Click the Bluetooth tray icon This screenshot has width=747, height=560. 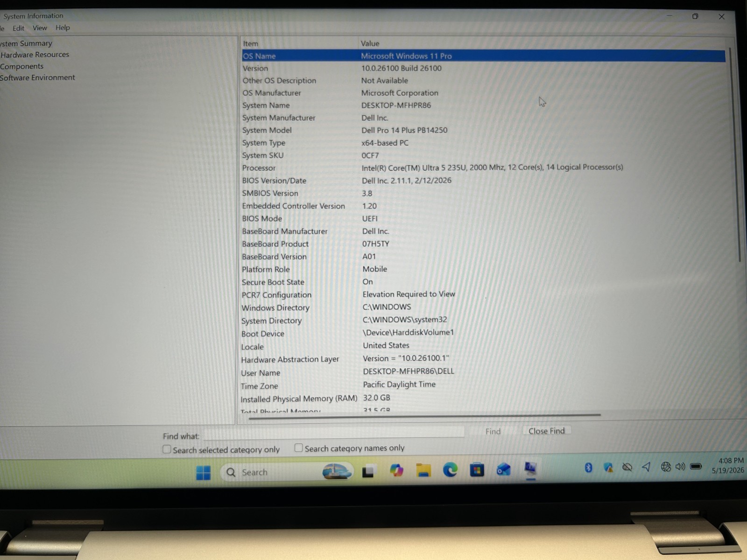pos(588,467)
